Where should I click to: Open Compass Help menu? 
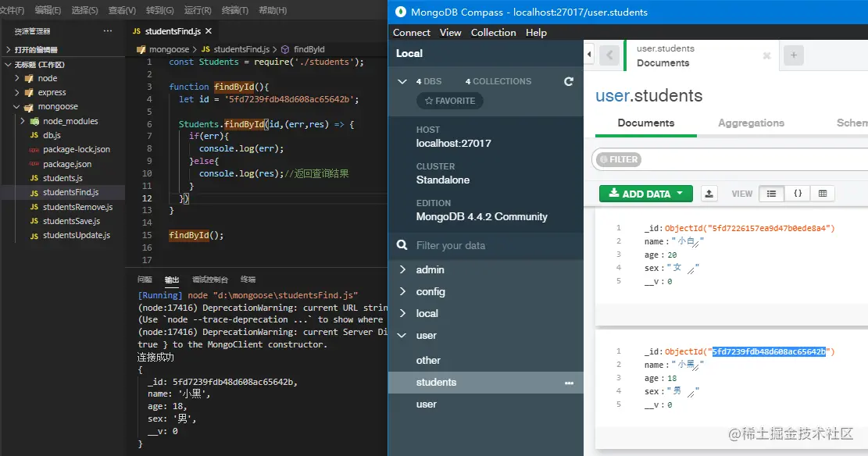(x=536, y=33)
